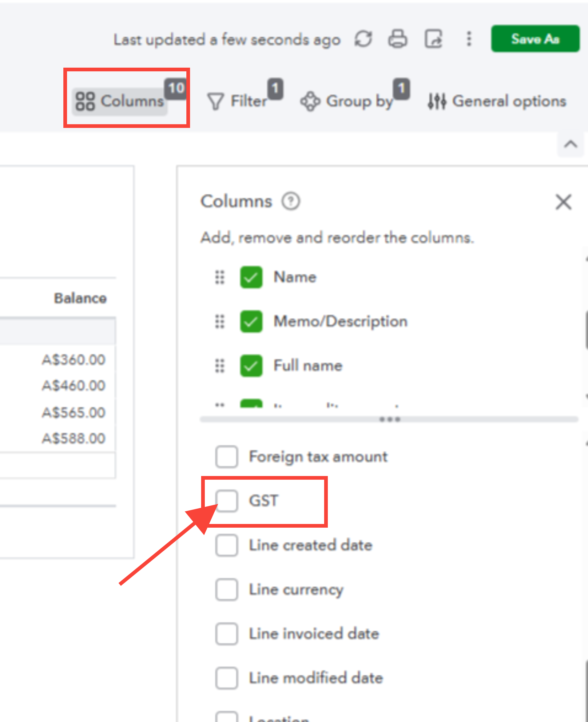Uncheck the Name column checkbox
This screenshot has width=588, height=722.
point(251,277)
